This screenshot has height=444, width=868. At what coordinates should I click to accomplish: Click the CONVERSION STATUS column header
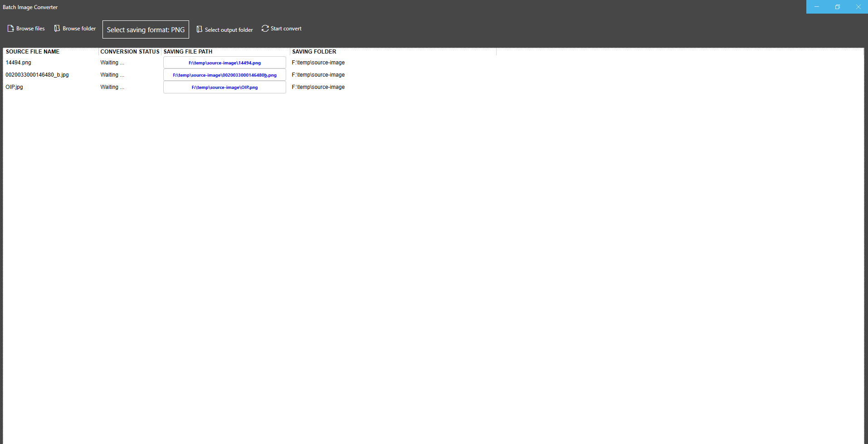tap(129, 51)
